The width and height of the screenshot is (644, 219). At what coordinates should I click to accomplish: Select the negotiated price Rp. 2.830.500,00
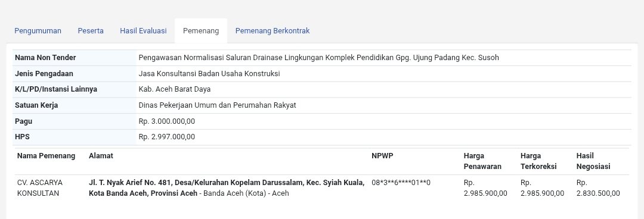coord(598,188)
